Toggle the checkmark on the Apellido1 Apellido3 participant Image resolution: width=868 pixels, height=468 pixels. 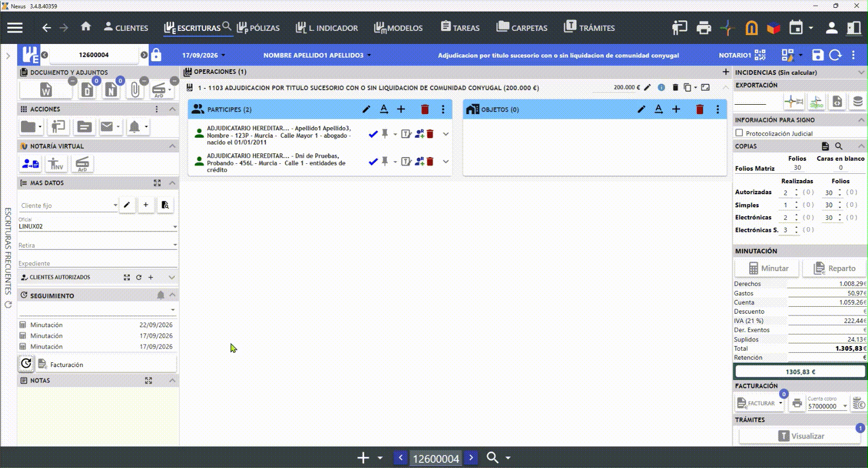(x=373, y=134)
